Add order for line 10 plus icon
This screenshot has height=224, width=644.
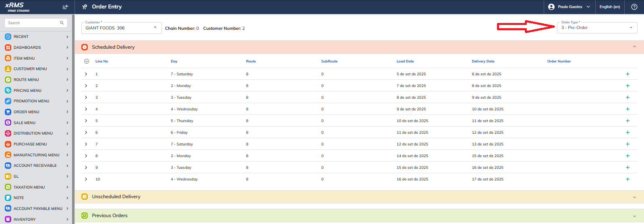[627, 179]
